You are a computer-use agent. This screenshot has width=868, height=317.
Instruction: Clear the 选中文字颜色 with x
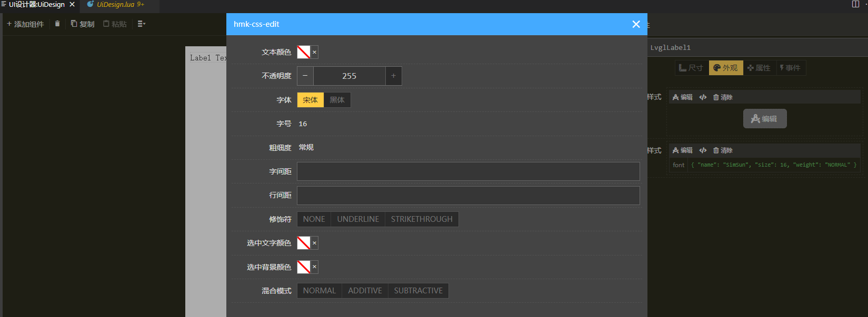click(314, 243)
